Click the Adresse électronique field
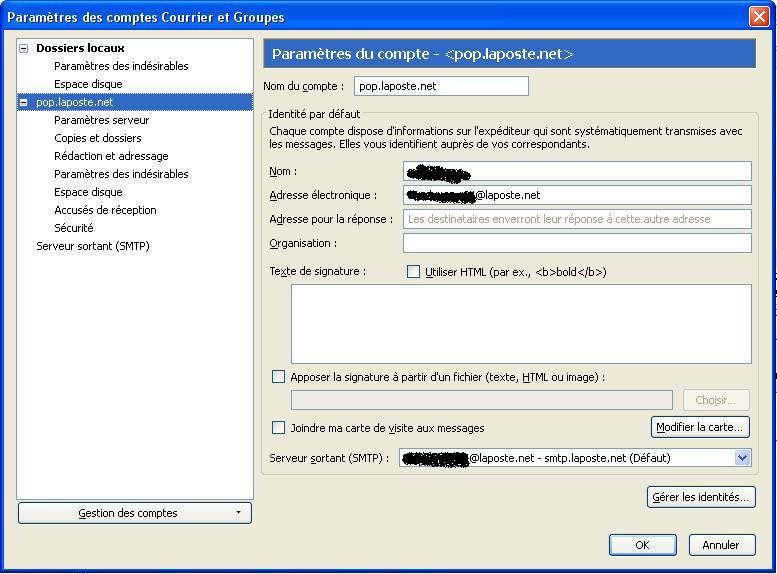The height and width of the screenshot is (574, 777). [x=577, y=195]
